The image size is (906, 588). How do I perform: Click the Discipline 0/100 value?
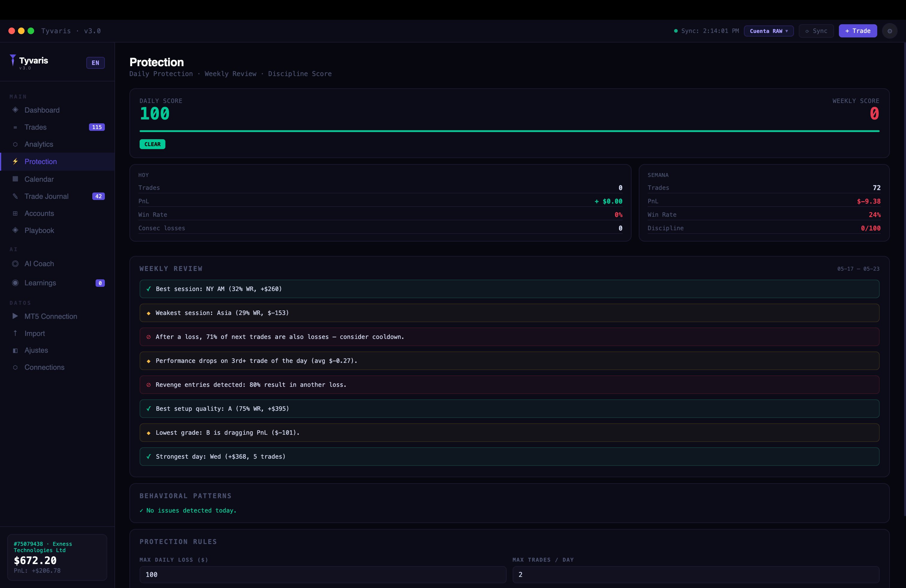point(871,228)
